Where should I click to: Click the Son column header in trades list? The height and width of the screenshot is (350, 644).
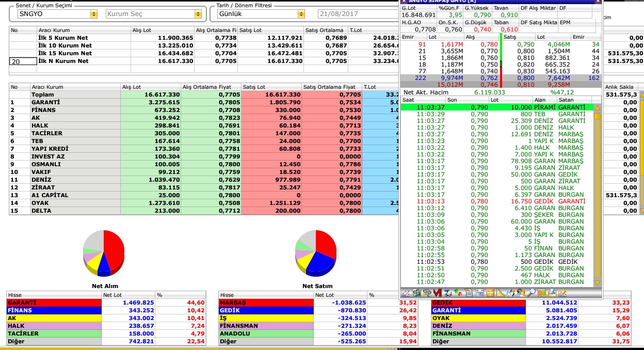(x=466, y=100)
